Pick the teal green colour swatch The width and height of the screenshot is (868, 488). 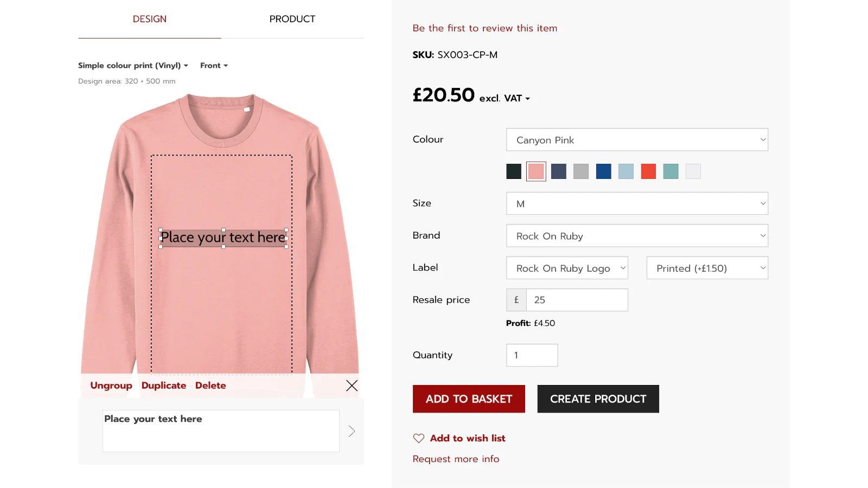pyautogui.click(x=671, y=171)
